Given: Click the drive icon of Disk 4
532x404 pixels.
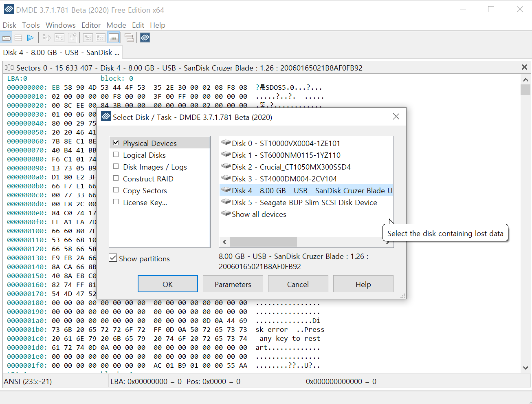Looking at the screenshot, I should click(226, 190).
